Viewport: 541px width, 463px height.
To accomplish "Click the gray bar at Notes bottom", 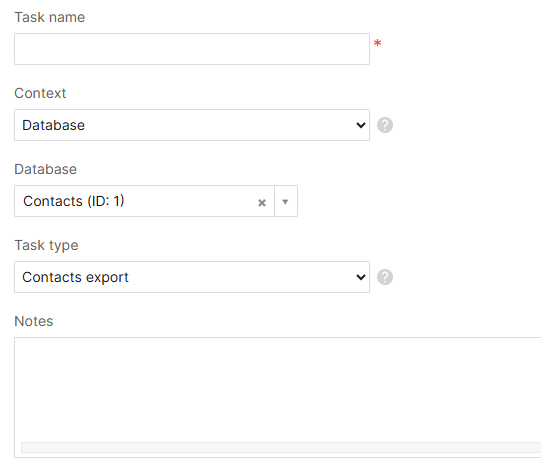I will (281, 447).
